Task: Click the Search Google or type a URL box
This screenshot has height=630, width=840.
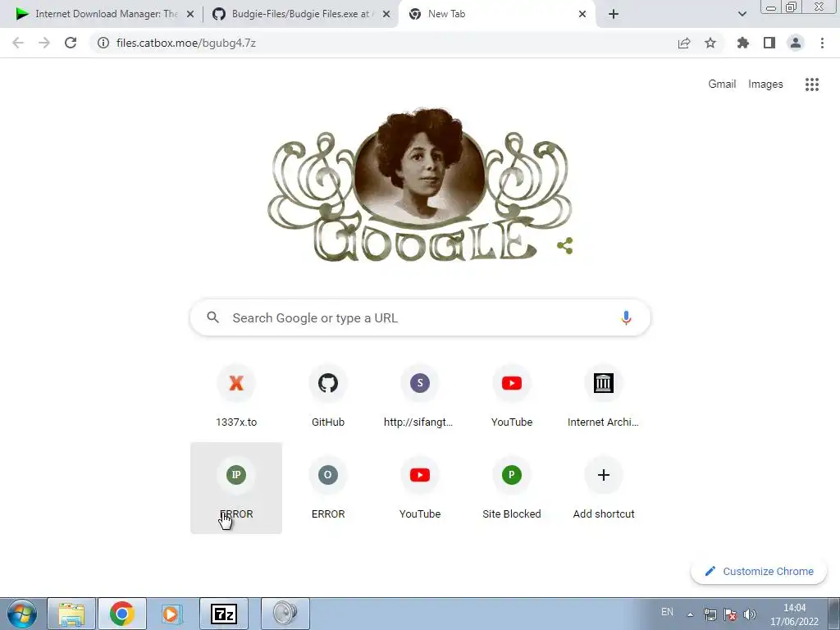Action: (420, 317)
